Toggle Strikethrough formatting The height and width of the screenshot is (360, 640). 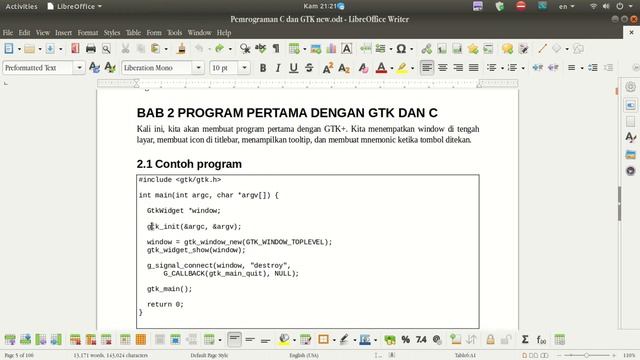click(309, 68)
